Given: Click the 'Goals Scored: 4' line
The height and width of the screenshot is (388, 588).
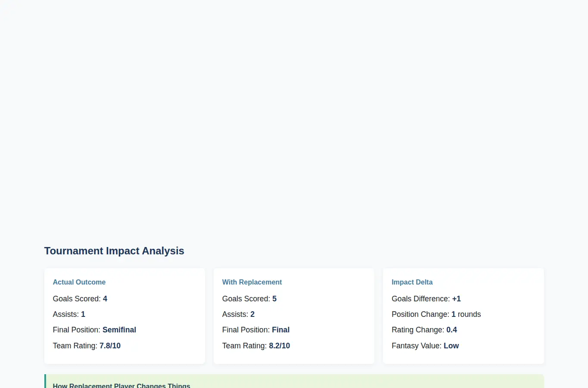Looking at the screenshot, I should 80,299.
